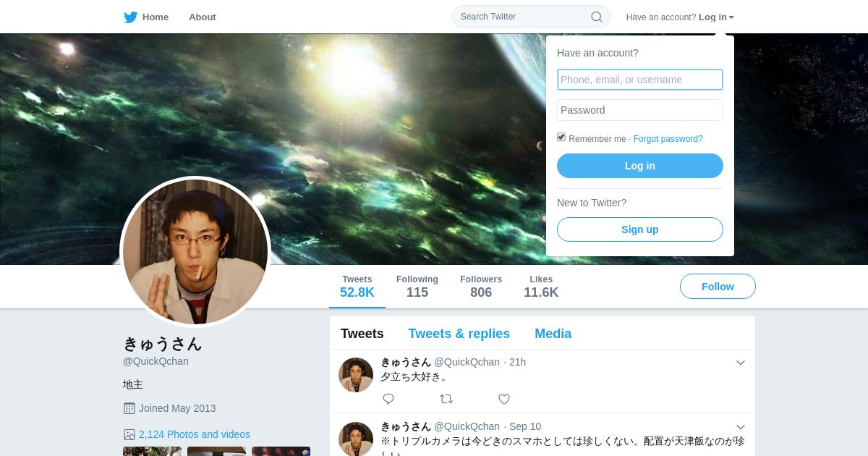Click the search magnifier icon
This screenshot has height=456, width=868.
point(597,17)
